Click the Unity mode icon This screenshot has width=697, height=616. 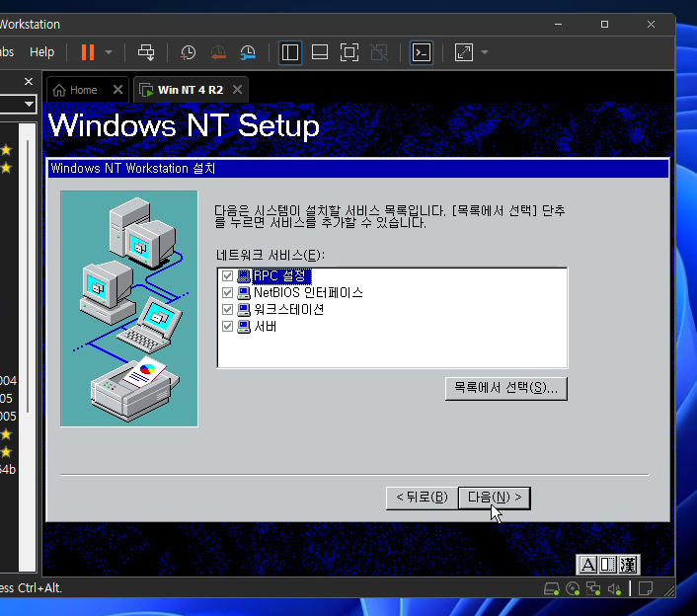[379, 52]
